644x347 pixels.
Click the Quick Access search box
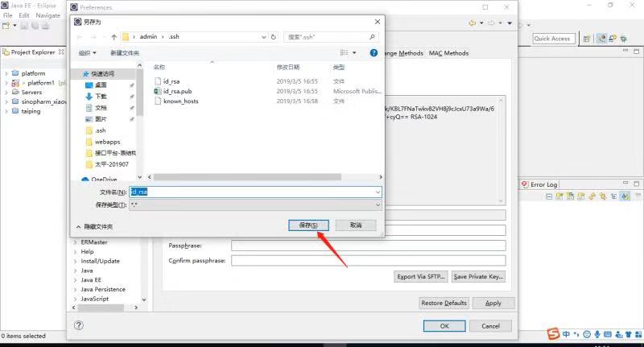[x=554, y=39]
